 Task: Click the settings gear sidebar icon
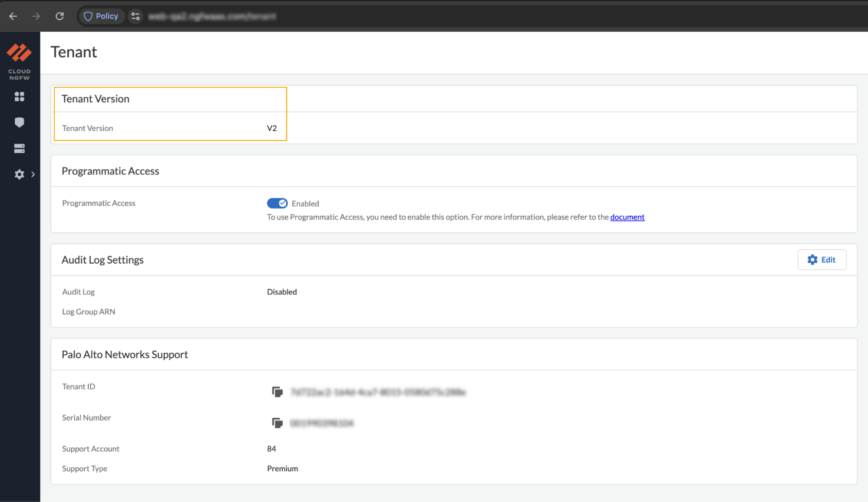pyautogui.click(x=20, y=175)
